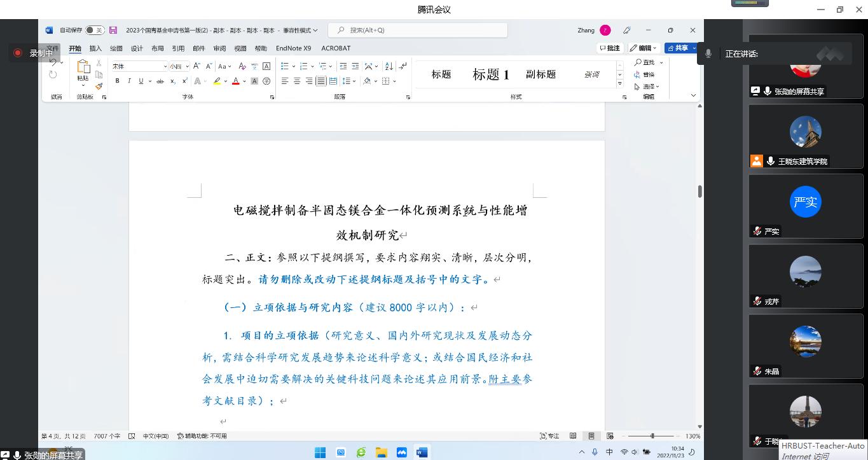Click the Save icon in title bar
The width and height of the screenshot is (868, 460).
click(113, 30)
